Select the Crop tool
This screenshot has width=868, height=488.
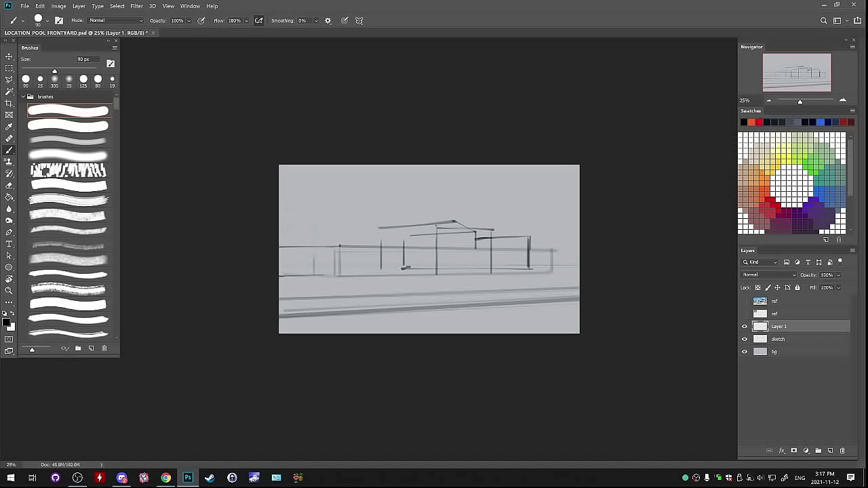click(x=9, y=103)
